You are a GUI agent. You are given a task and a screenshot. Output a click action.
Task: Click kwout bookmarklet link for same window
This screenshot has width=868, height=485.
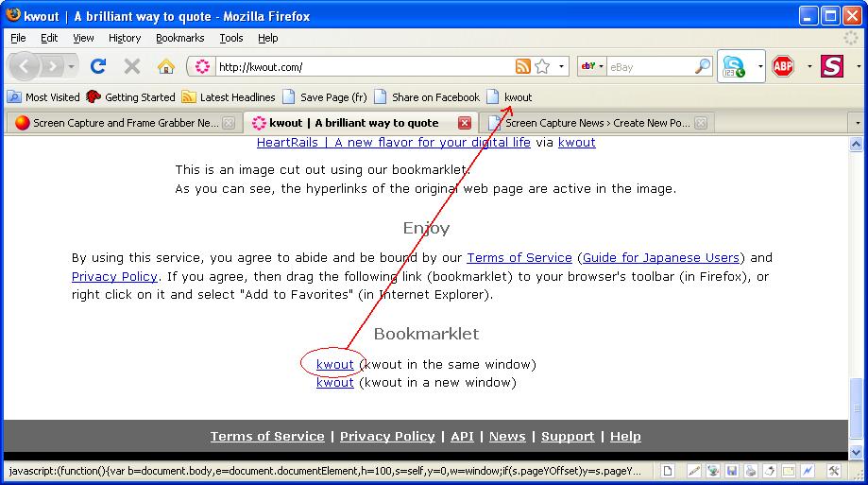click(335, 365)
